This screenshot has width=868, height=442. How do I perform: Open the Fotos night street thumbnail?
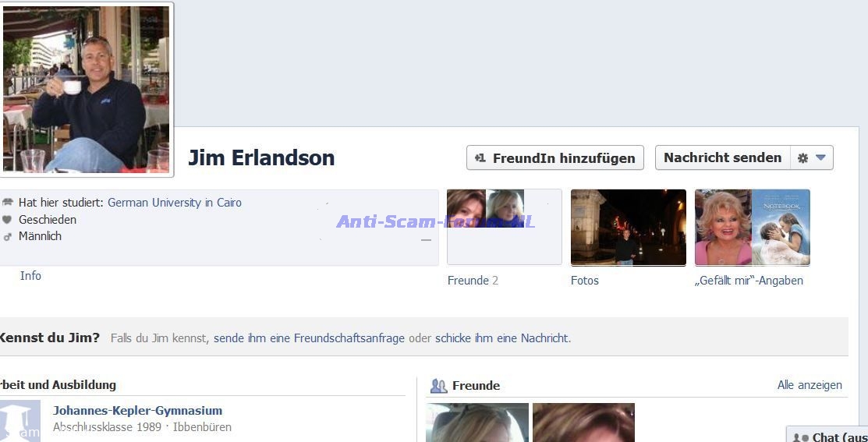click(628, 227)
